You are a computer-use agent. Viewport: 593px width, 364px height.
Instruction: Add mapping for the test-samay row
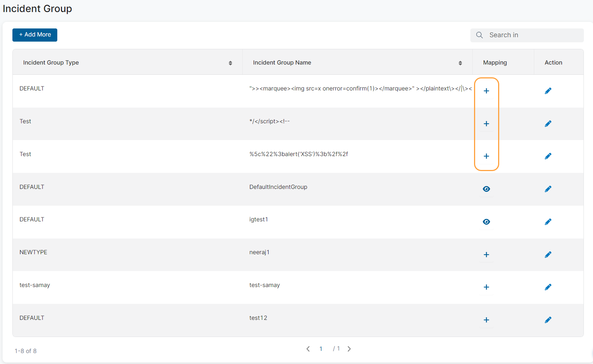pos(486,287)
